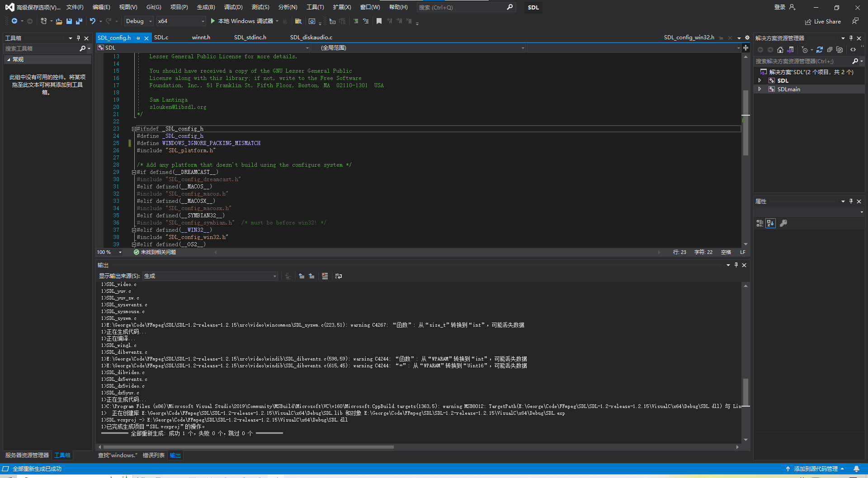
Task: Expand the SDLmain project node
Action: click(x=759, y=89)
